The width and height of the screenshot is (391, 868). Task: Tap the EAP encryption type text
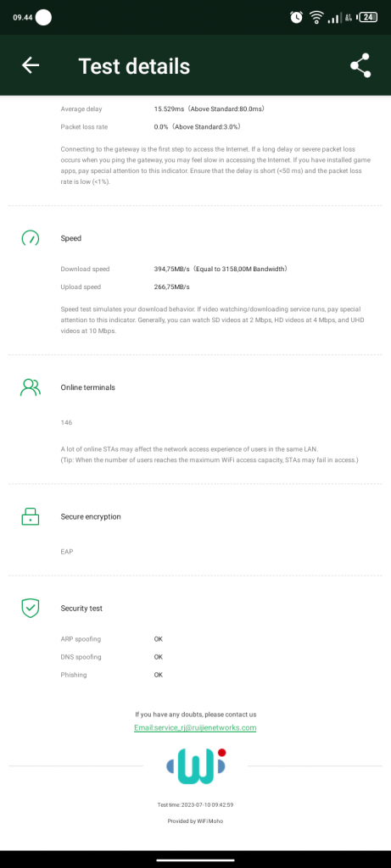pyautogui.click(x=66, y=552)
